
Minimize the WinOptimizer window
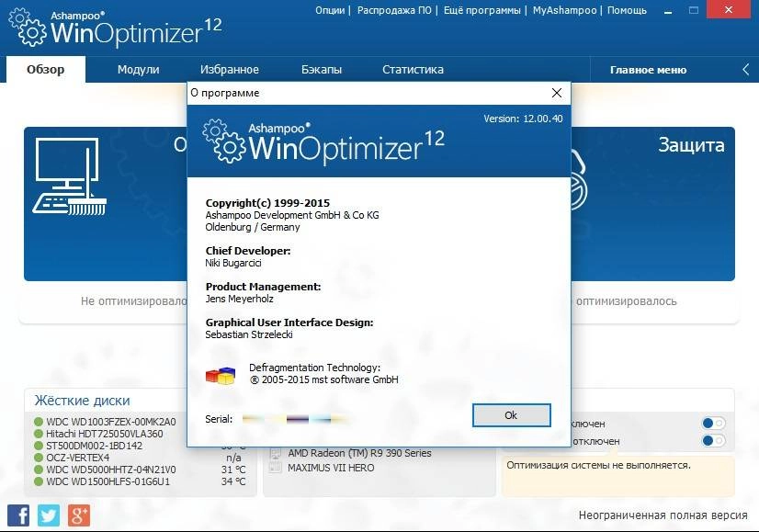pos(668,10)
